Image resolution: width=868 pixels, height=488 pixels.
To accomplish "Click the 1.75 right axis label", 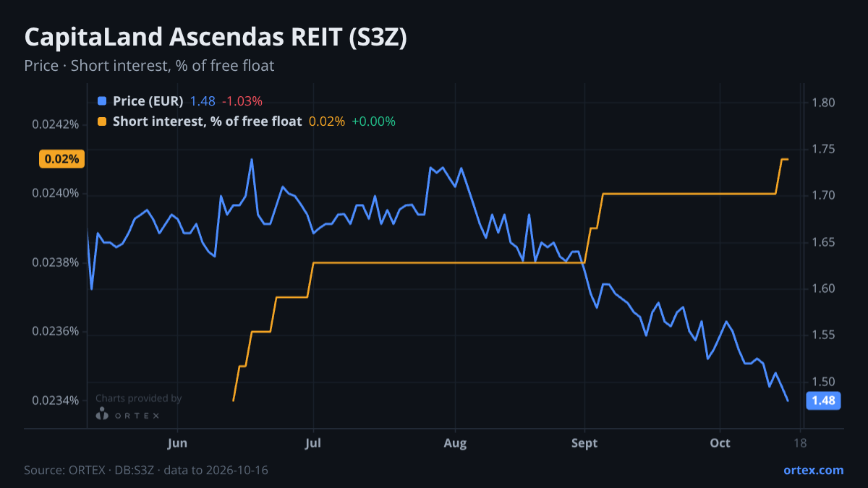I will [x=823, y=150].
